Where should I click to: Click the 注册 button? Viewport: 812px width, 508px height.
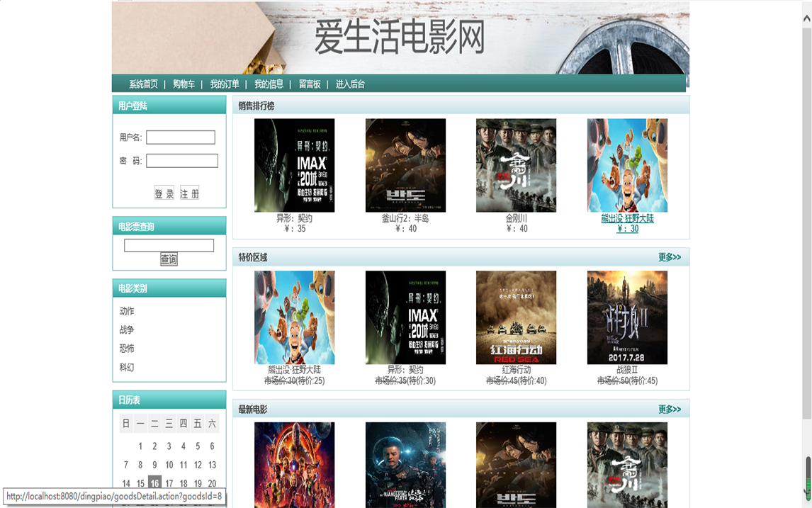point(189,193)
